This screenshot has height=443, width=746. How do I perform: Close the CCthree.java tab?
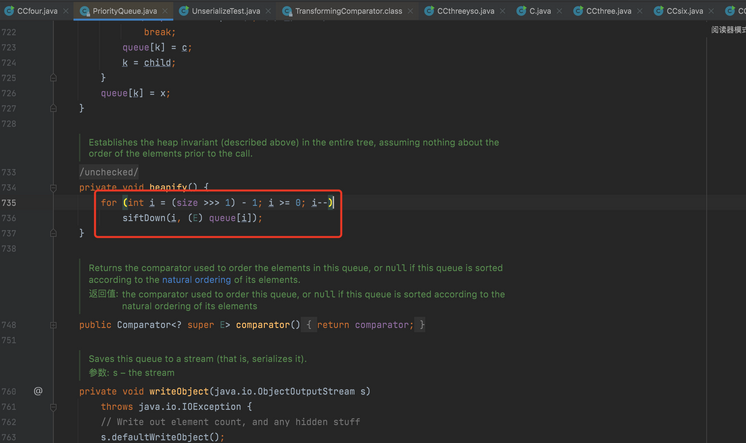pyautogui.click(x=639, y=11)
